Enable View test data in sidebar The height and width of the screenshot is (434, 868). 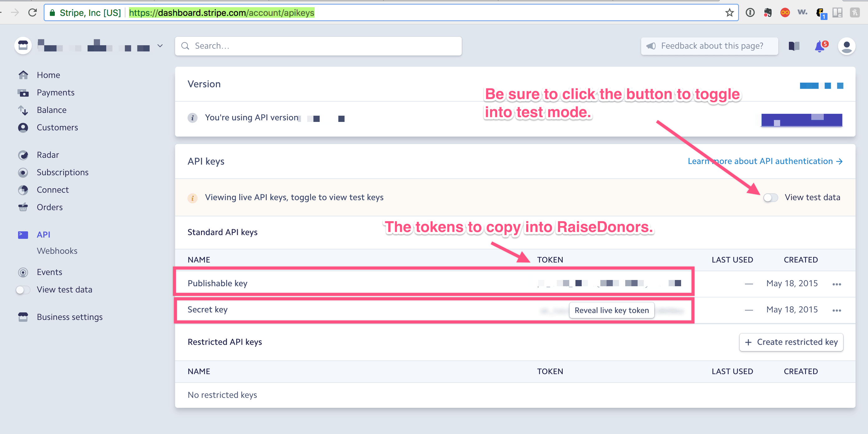click(x=23, y=290)
